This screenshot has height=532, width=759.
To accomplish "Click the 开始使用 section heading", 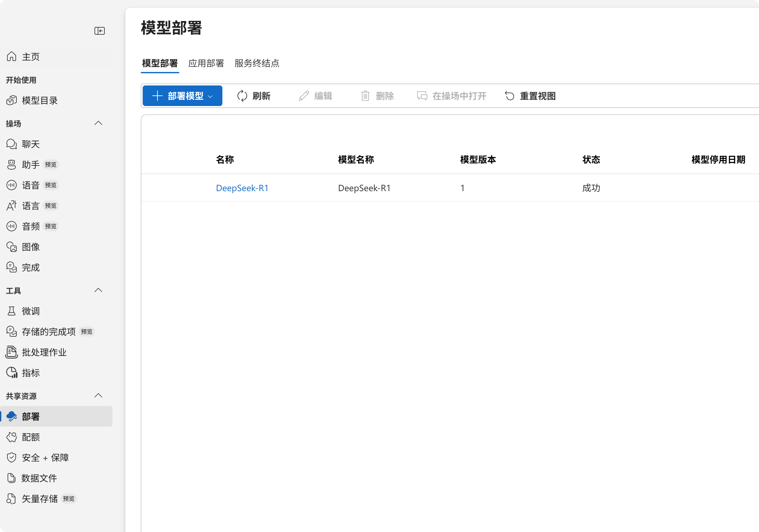I will tap(21, 80).
